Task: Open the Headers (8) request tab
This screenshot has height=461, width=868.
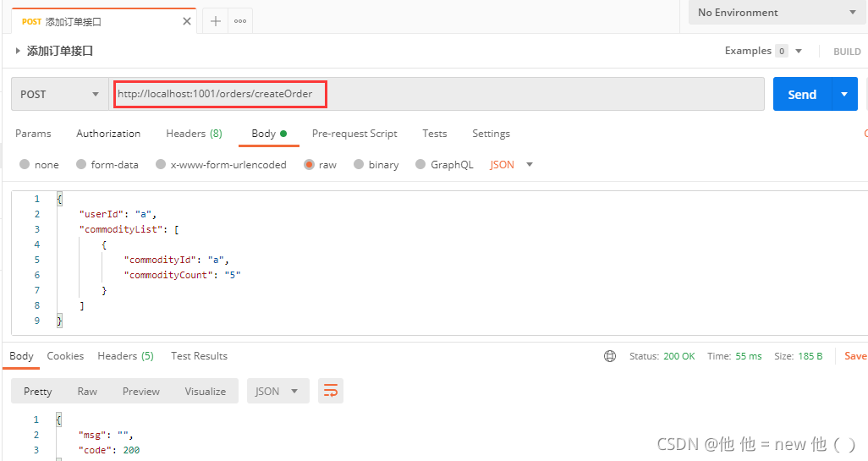Action: tap(195, 134)
